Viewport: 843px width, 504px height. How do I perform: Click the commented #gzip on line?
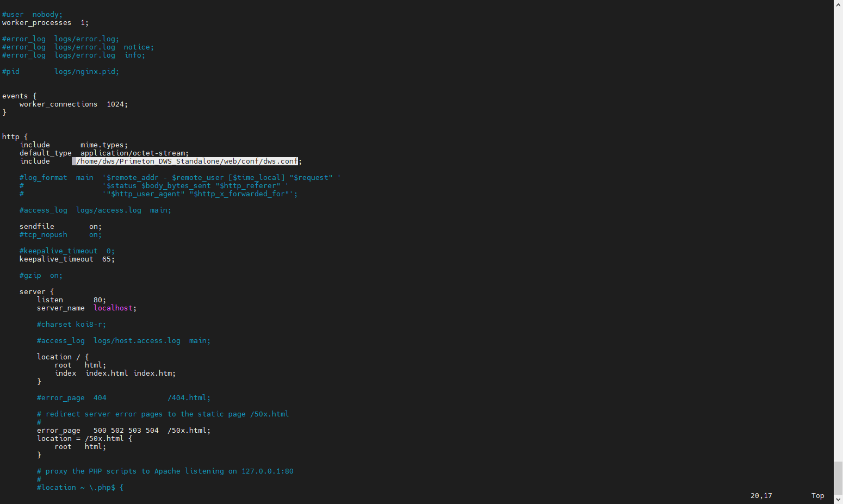(41, 275)
